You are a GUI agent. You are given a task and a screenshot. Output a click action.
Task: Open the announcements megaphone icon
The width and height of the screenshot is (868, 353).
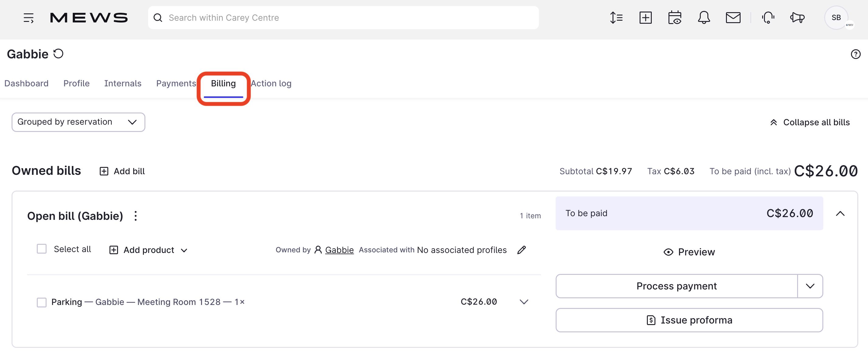797,18
